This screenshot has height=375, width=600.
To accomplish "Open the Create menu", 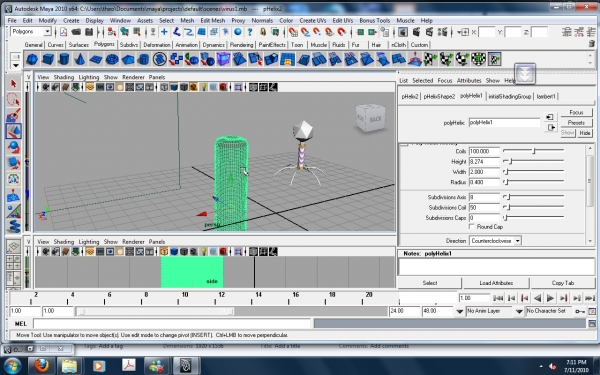I will (x=71, y=21).
